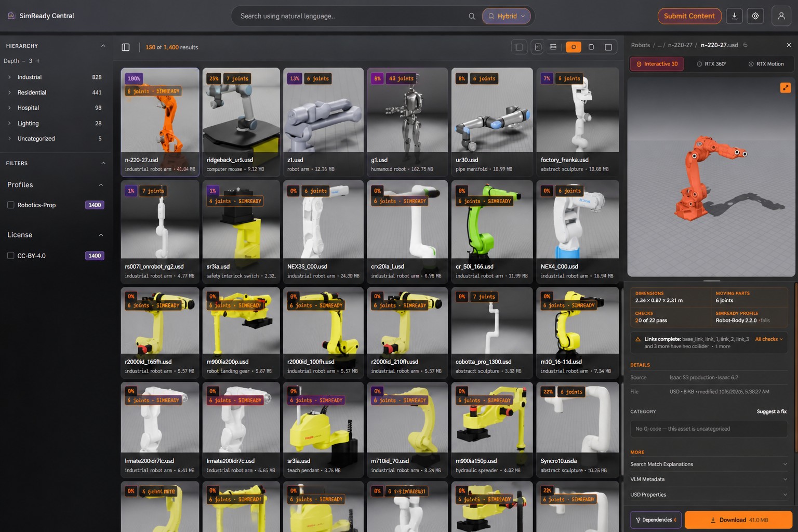Select the leftmost view layout icon
The width and height of the screenshot is (798, 532).
click(519, 47)
